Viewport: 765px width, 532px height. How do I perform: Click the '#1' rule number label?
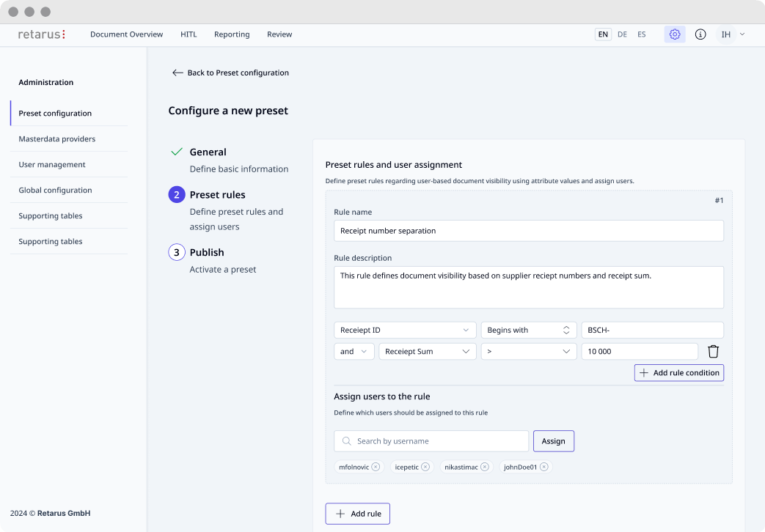[719, 200]
